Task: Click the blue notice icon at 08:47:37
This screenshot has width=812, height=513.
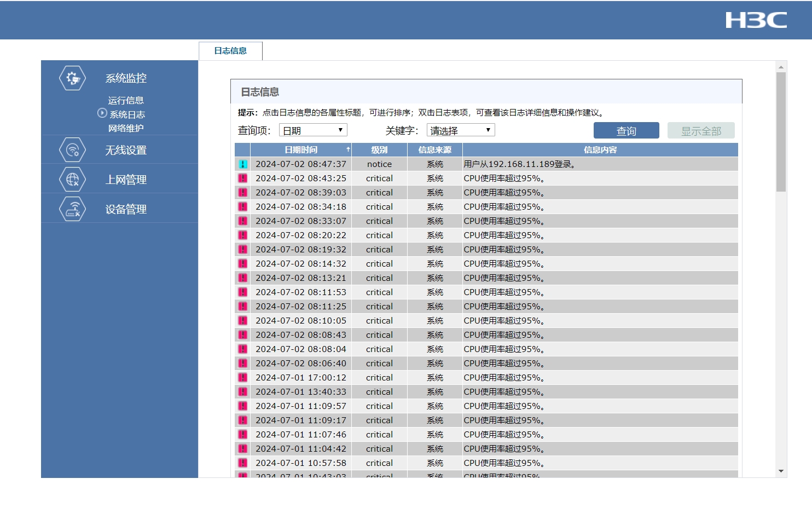Action: 242,164
